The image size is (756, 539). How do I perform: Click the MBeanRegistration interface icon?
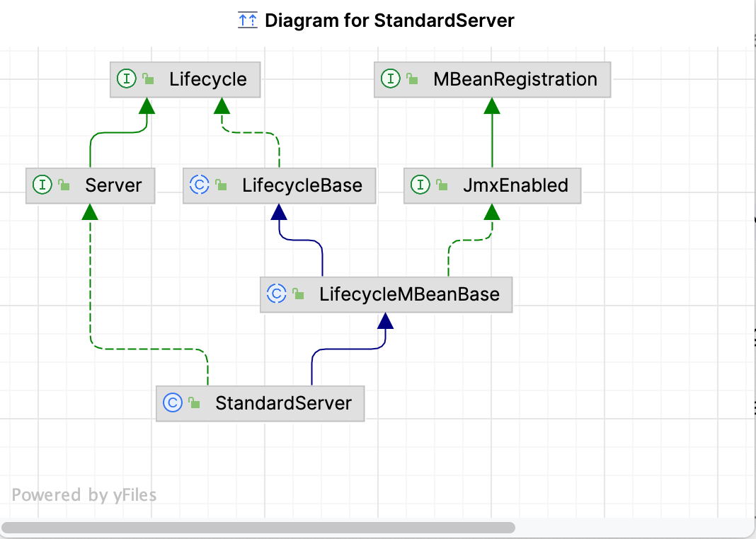pyautogui.click(x=391, y=78)
